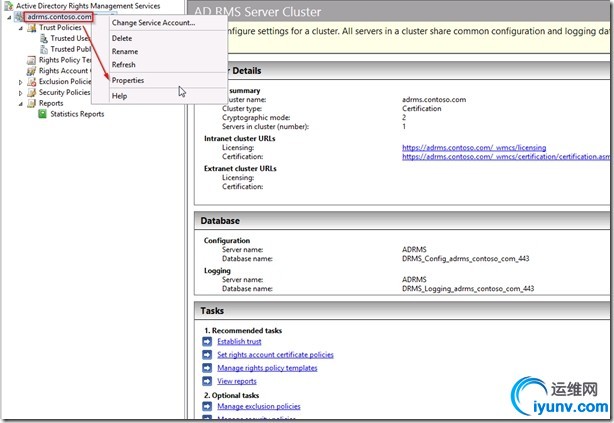Click arrow icon beside Set rights account certificate policies
Screen dimensions: 614x423
207,355
